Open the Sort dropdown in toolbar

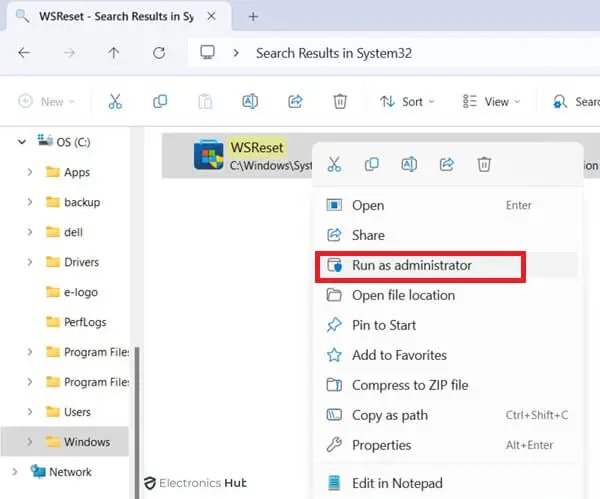407,101
